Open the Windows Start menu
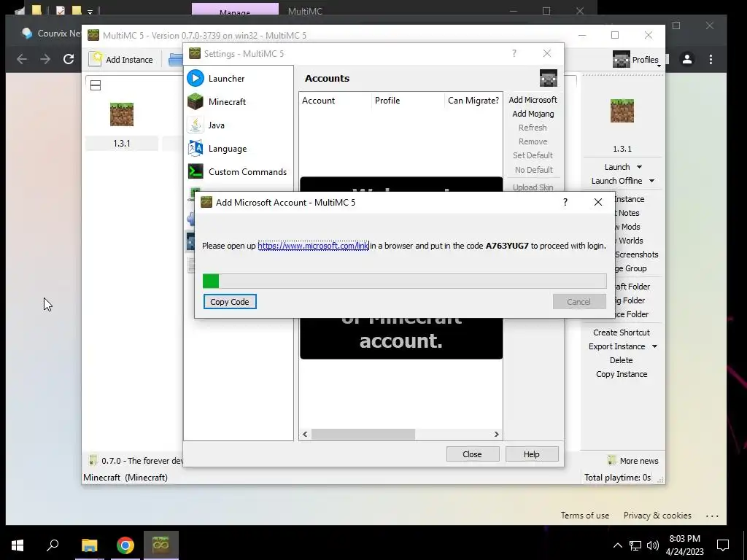Viewport: 747px width, 560px height. coord(18,545)
